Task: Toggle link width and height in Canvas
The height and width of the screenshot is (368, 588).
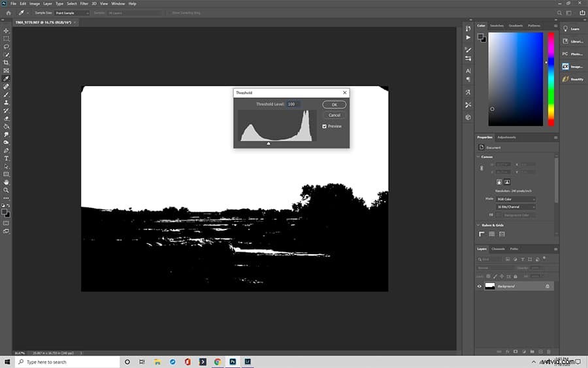Action: coord(482,169)
